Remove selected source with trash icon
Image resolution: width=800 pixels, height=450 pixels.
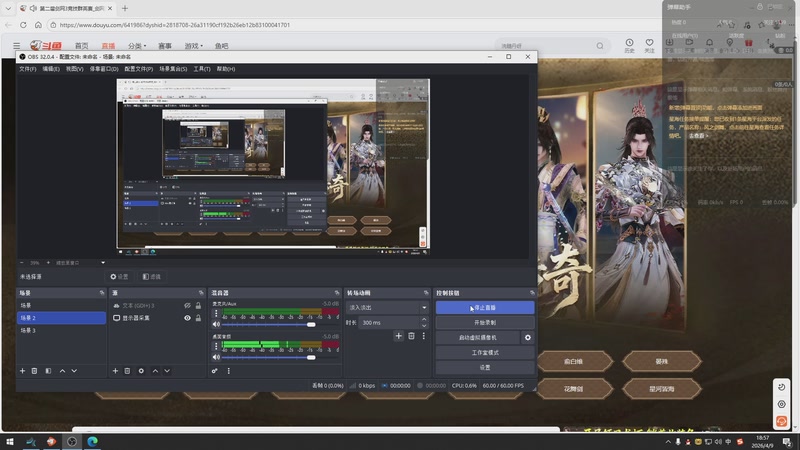point(128,371)
